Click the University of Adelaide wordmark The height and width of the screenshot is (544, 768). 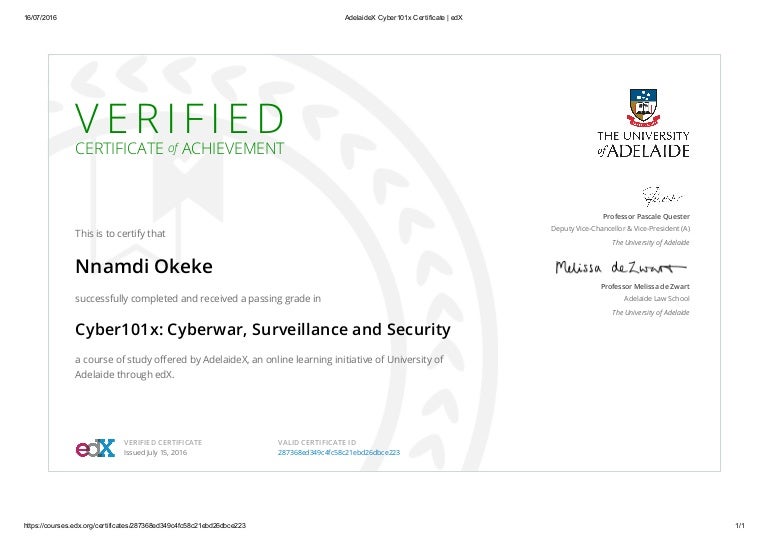[x=643, y=144]
